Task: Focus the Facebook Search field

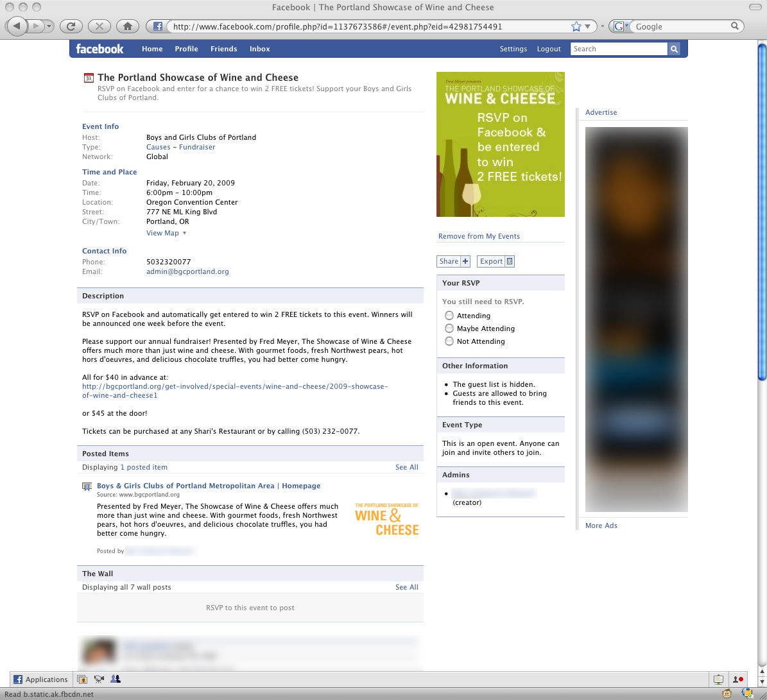Action: point(619,49)
